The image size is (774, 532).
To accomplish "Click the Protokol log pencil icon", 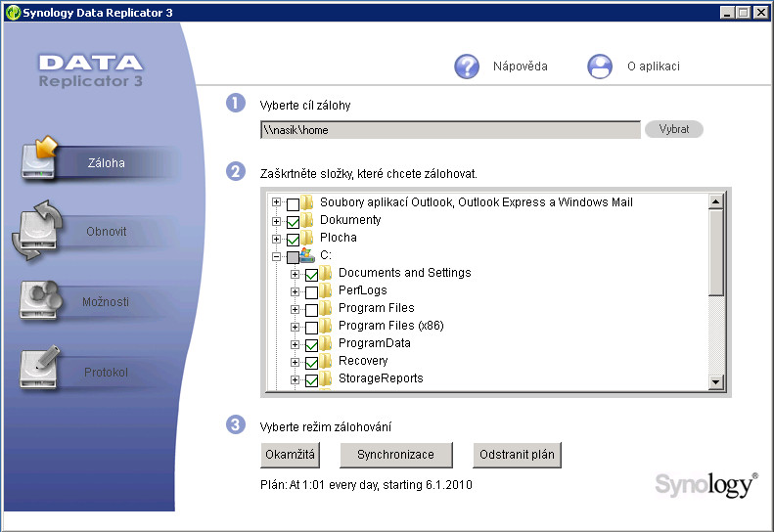I will 40,367.
